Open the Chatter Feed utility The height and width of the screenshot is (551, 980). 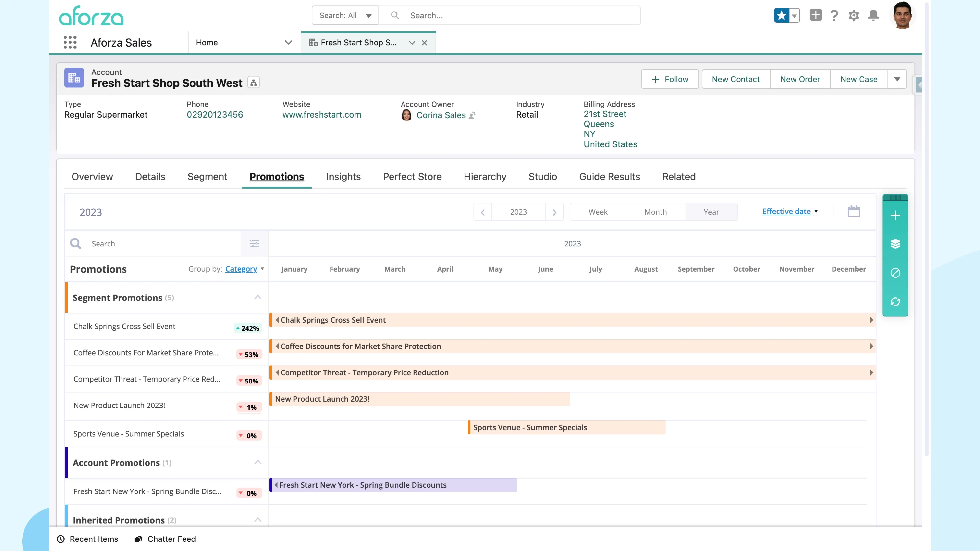pos(165,539)
